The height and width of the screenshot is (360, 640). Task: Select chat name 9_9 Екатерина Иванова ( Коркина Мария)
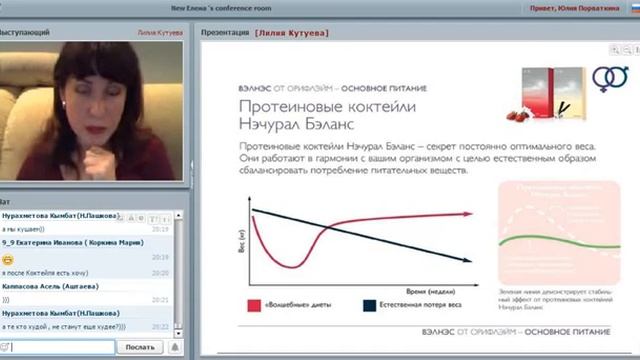pyautogui.click(x=73, y=243)
